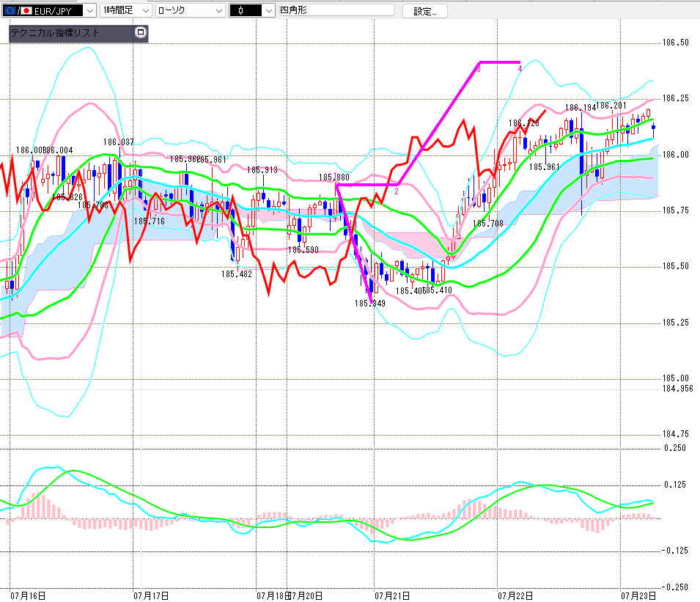Click the 185.590 price annotation
Viewport: 700px width, 602px height.
[303, 250]
